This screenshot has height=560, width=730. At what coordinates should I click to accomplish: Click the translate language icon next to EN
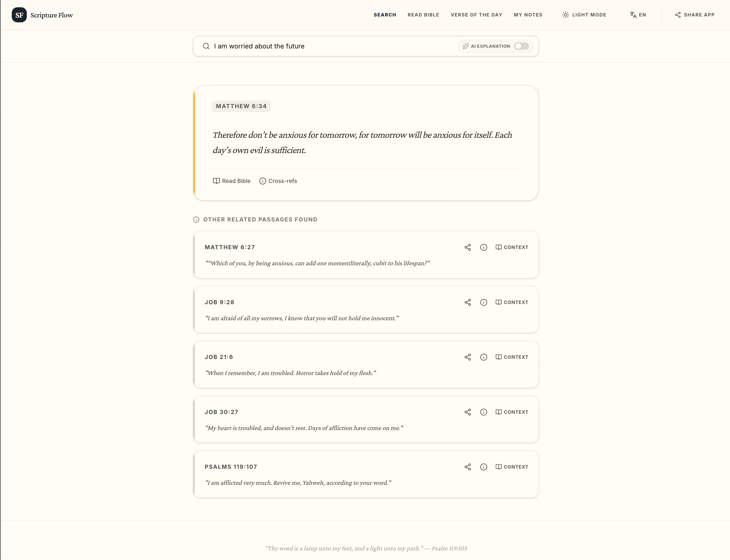coord(633,15)
